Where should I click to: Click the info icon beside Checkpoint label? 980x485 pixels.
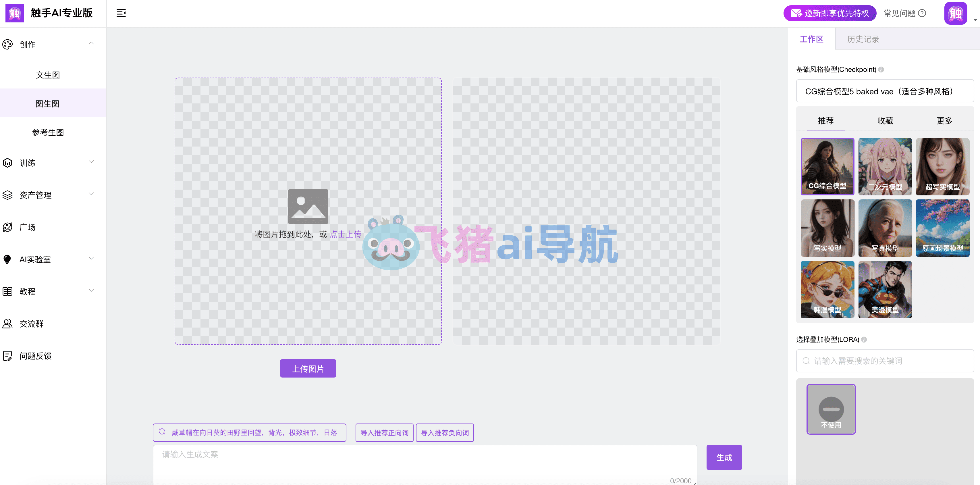coord(881,70)
